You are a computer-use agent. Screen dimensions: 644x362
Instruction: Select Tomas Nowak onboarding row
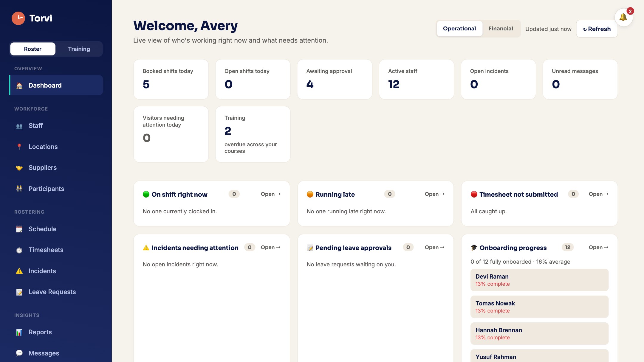[539, 307]
